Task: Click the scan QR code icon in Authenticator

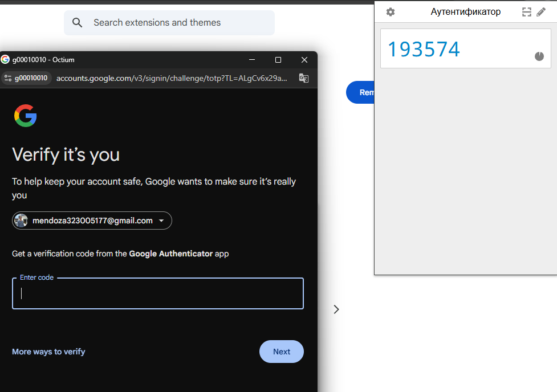Action: click(x=527, y=12)
